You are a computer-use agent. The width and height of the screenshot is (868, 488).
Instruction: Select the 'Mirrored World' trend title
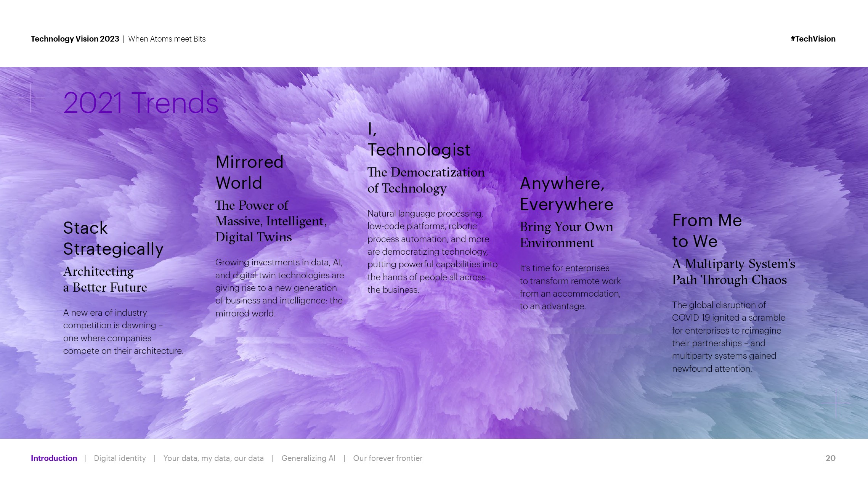pyautogui.click(x=249, y=172)
